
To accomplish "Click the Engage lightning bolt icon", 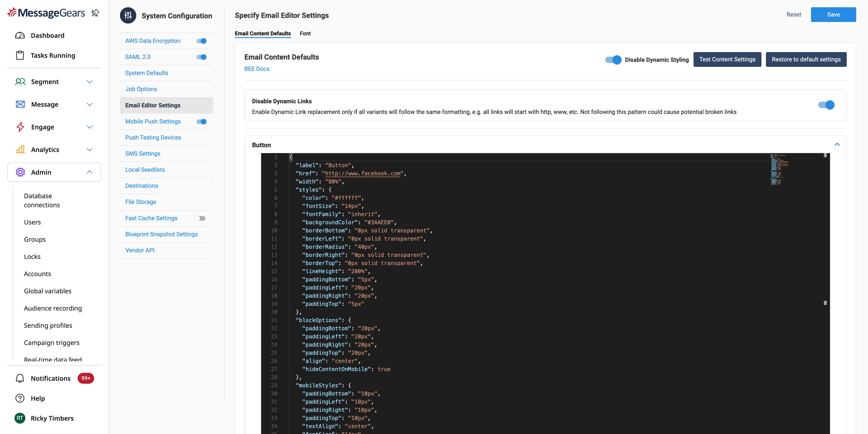I will (20, 127).
